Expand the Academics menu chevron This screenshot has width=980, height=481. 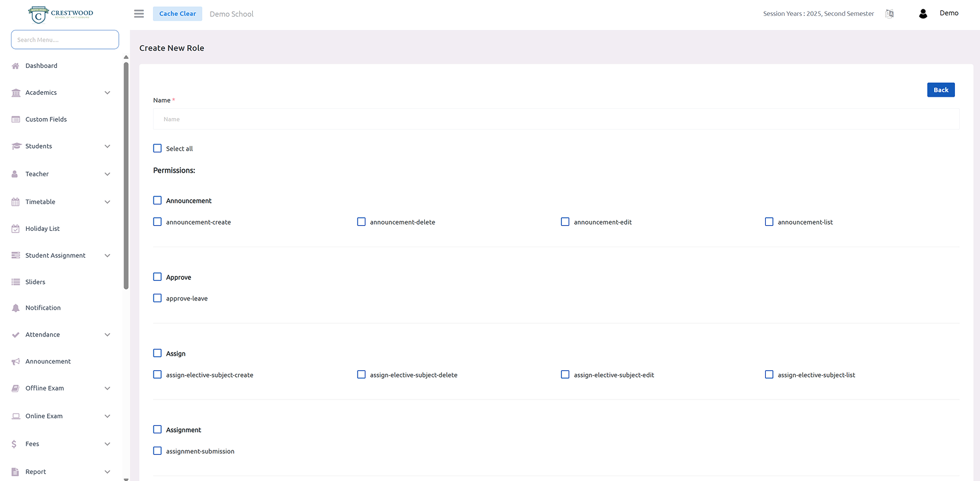coord(107,93)
